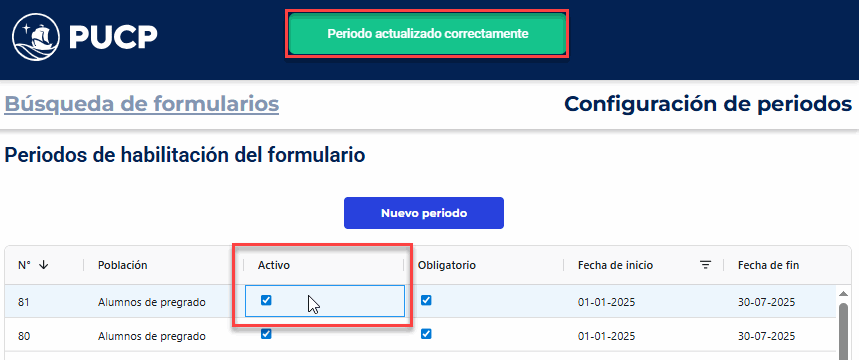859x360 pixels.
Task: Click the Fecha de inicio column header
Action: tap(615, 265)
